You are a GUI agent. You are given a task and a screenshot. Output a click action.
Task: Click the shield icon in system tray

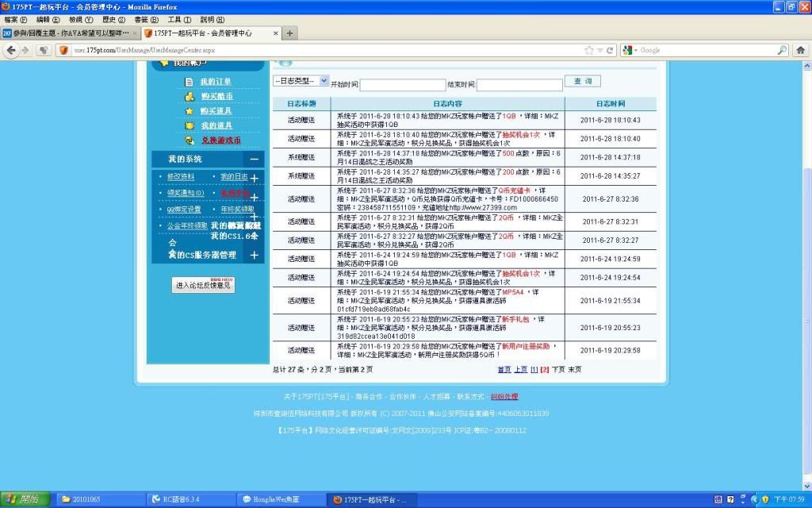(x=765, y=500)
